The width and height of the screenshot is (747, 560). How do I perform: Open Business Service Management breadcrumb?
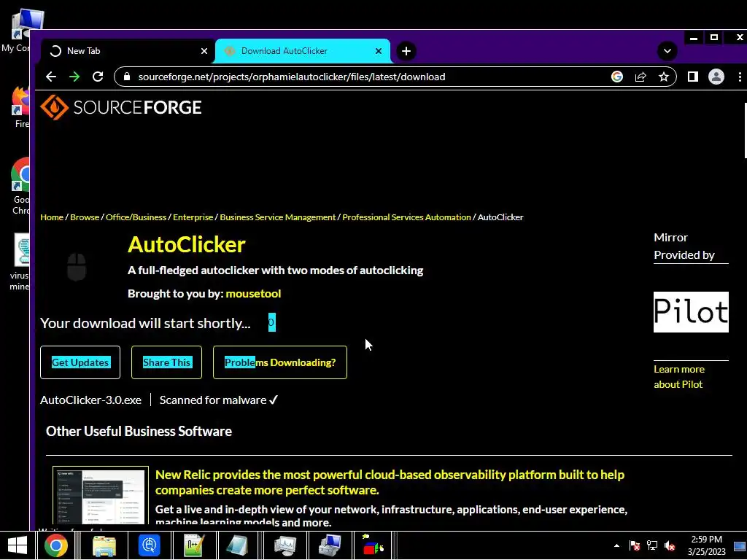(278, 217)
